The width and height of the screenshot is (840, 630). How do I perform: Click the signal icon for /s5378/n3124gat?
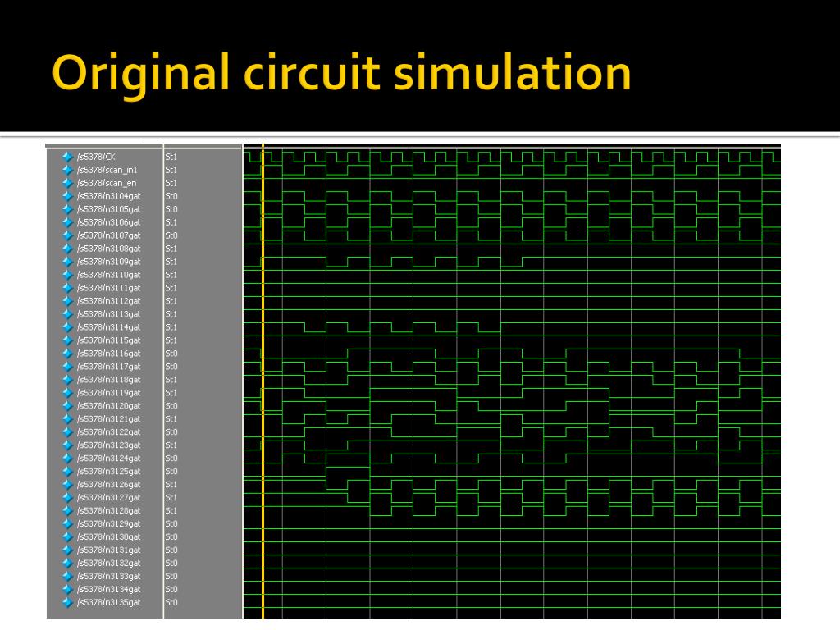(67, 459)
